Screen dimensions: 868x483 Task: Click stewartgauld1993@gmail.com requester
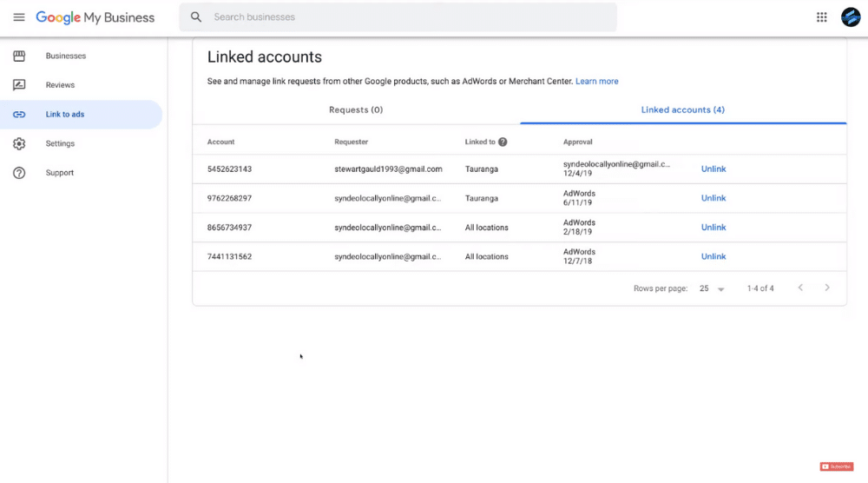click(x=388, y=169)
